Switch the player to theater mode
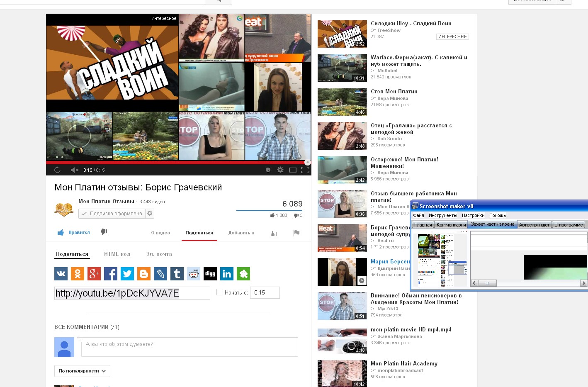 [x=292, y=170]
